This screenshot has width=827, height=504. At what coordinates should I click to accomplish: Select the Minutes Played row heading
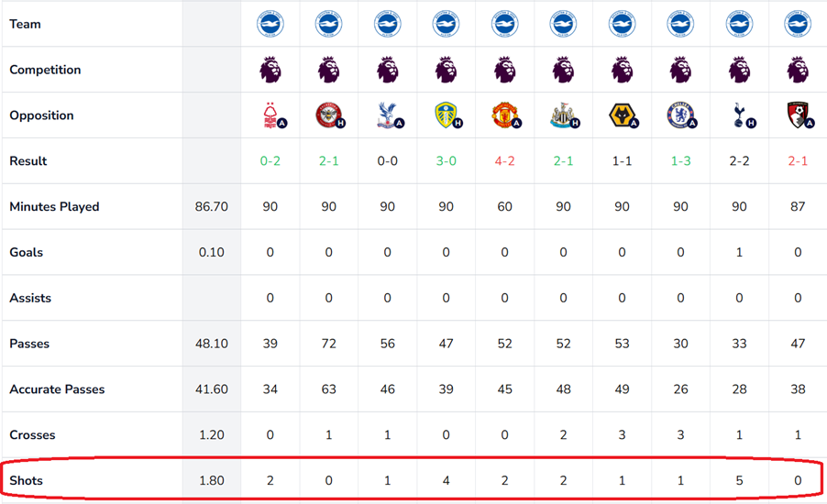pyautogui.click(x=54, y=207)
